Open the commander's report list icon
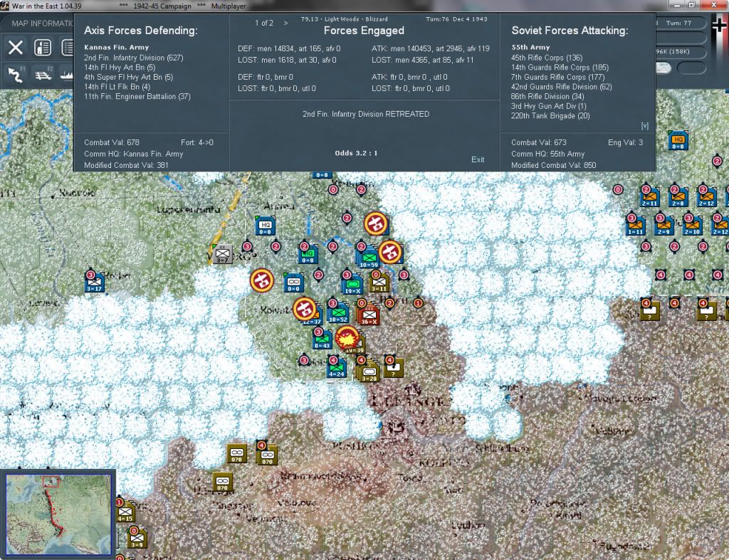This screenshot has height=560, width=729. coord(43,48)
